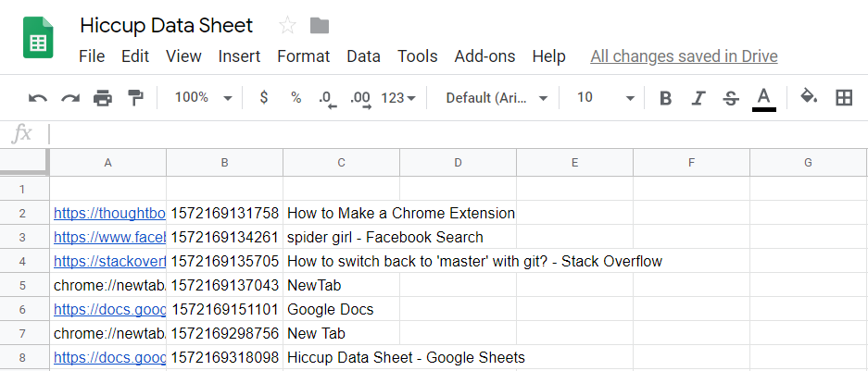Open the Format menu
868x371 pixels.
(303, 56)
